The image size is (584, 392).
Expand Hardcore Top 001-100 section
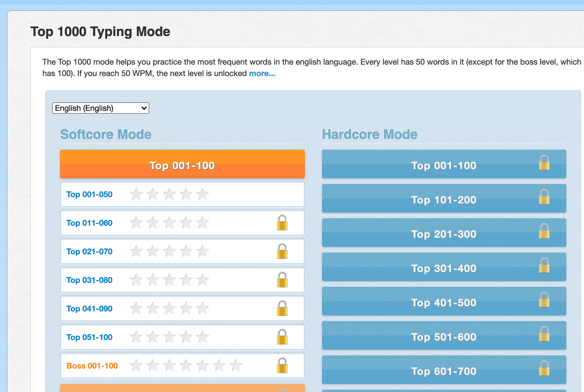tap(444, 164)
